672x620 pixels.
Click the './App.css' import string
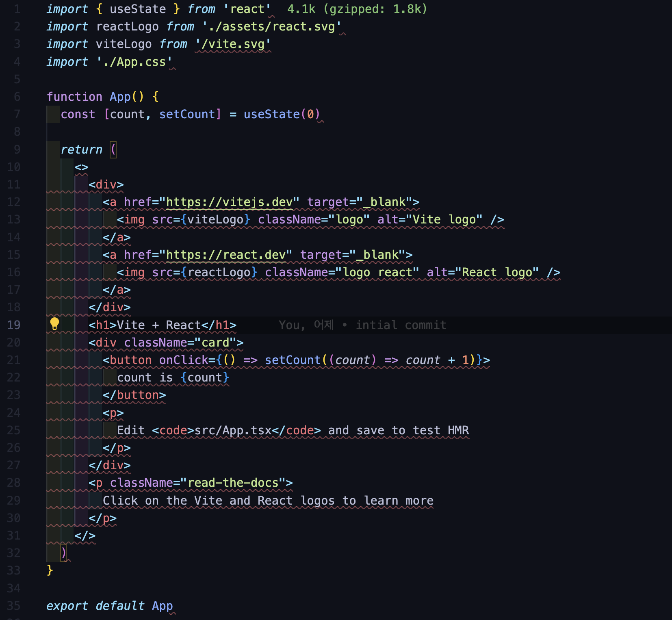click(x=134, y=62)
